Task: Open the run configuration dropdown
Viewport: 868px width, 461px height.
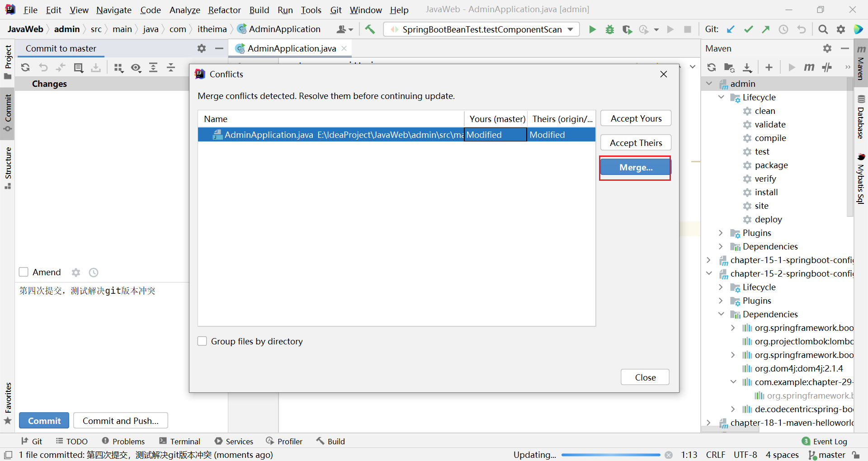Action: (481, 29)
